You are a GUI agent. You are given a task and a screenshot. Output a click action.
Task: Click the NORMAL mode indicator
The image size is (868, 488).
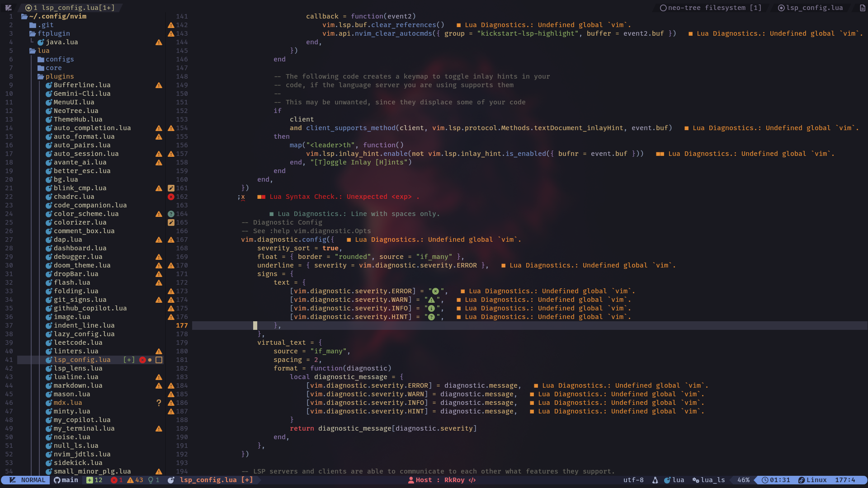coord(33,480)
